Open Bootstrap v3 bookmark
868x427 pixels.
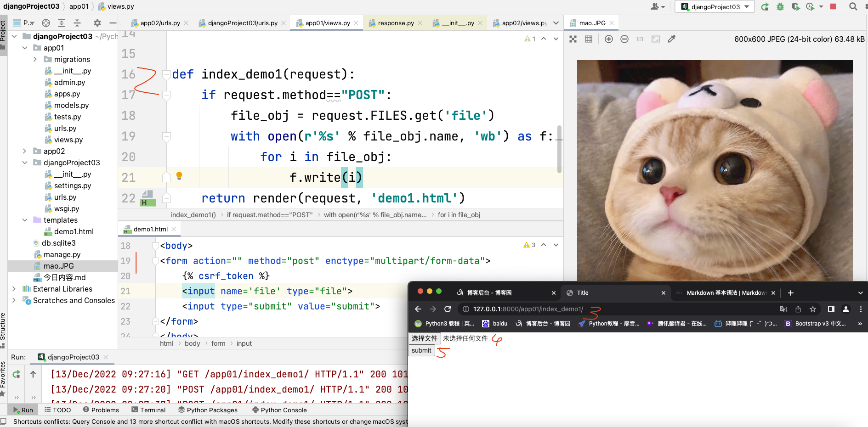[x=816, y=324]
